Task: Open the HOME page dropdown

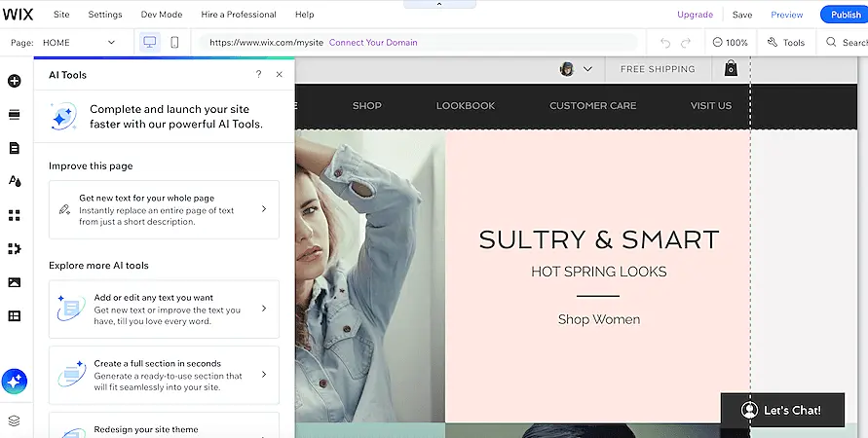Action: point(79,43)
